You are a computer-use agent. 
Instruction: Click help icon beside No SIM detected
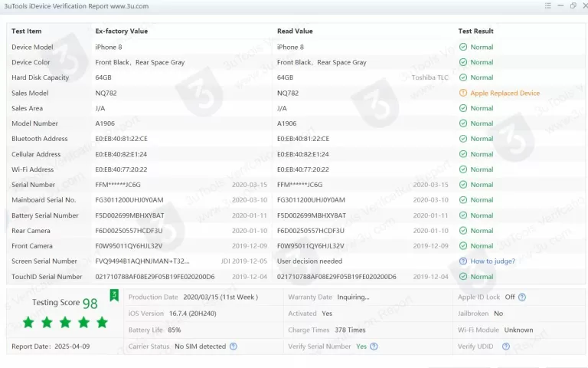(x=234, y=347)
